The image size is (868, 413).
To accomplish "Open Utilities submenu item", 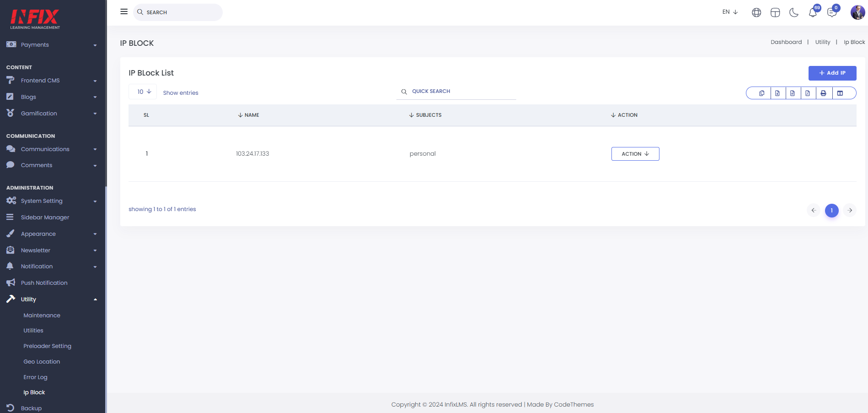I will [33, 330].
